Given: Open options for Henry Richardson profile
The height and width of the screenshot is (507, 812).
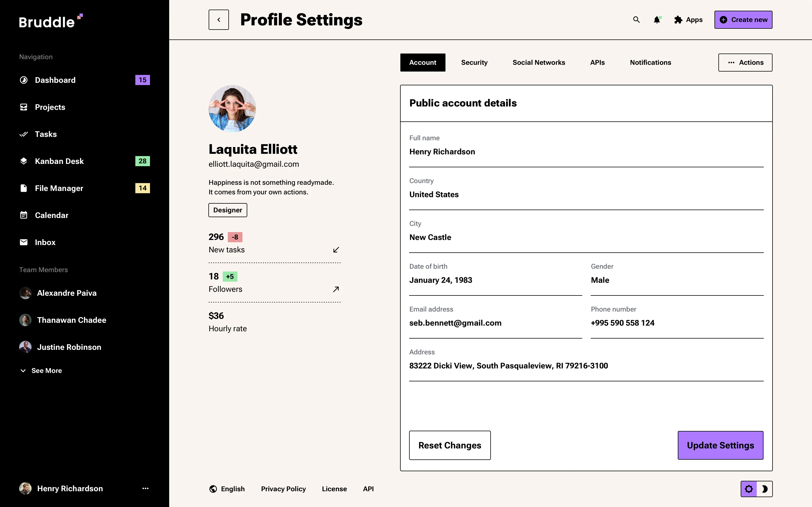Looking at the screenshot, I should pos(145,489).
